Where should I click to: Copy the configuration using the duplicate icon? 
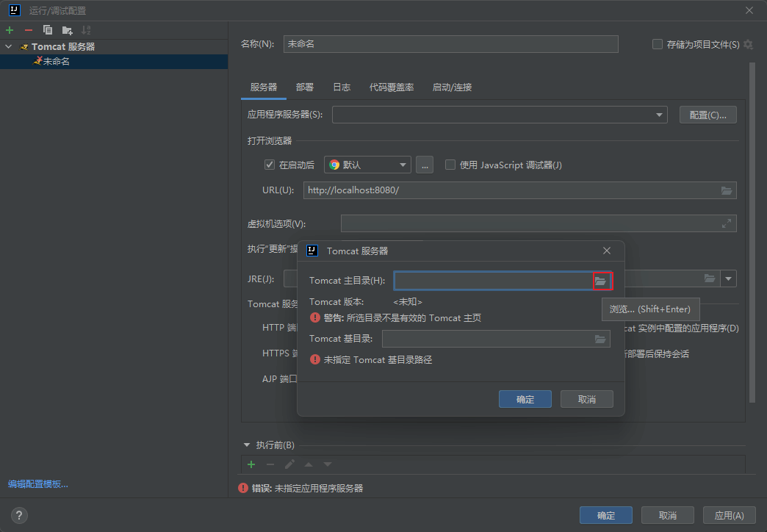coord(48,30)
